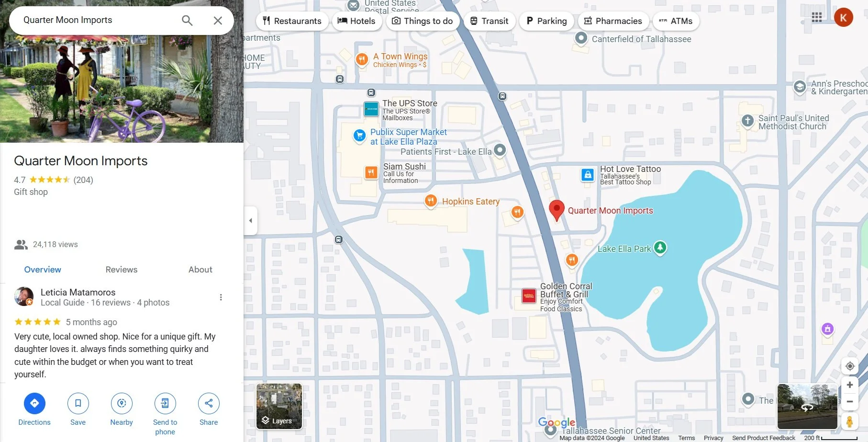Click the Lake Ella Park tree marker
868x442 pixels.
pyautogui.click(x=660, y=248)
